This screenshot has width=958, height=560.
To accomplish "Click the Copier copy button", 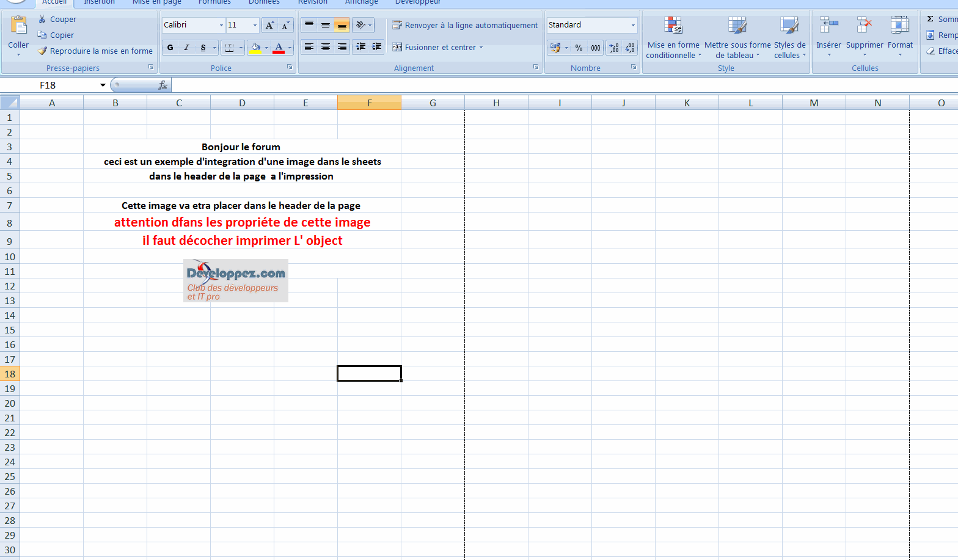I will (56, 35).
